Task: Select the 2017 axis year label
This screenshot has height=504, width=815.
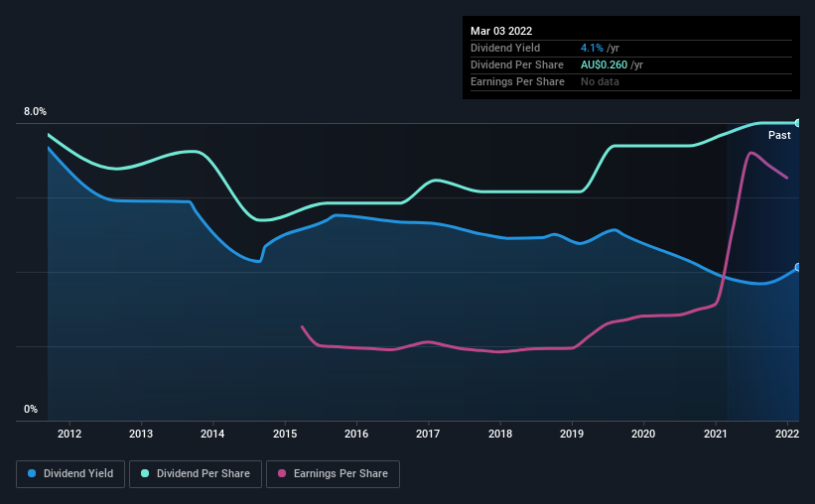Action: click(x=428, y=434)
